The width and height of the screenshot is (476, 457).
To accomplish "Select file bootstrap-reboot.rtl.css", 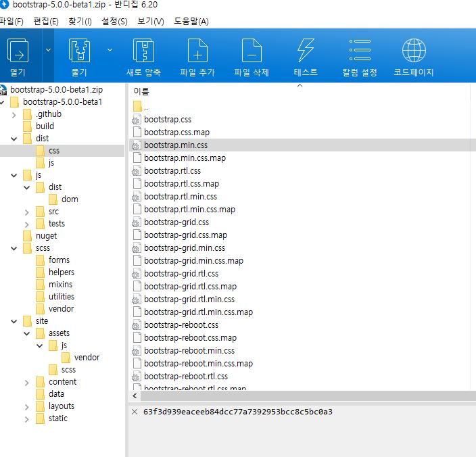I will click(186, 377).
